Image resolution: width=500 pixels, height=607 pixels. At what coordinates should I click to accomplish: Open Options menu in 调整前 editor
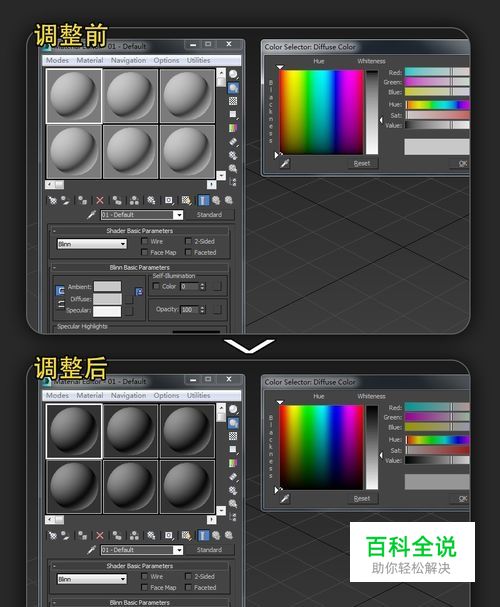pyautogui.click(x=166, y=60)
